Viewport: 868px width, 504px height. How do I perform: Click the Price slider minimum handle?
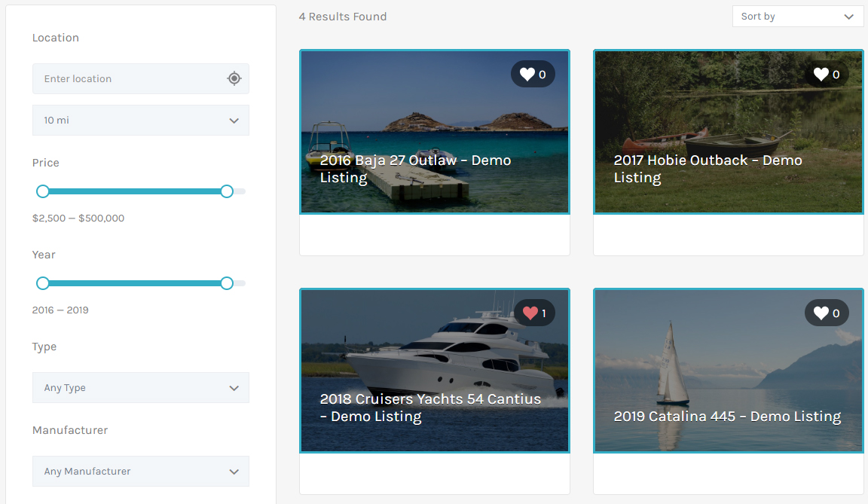(x=43, y=191)
